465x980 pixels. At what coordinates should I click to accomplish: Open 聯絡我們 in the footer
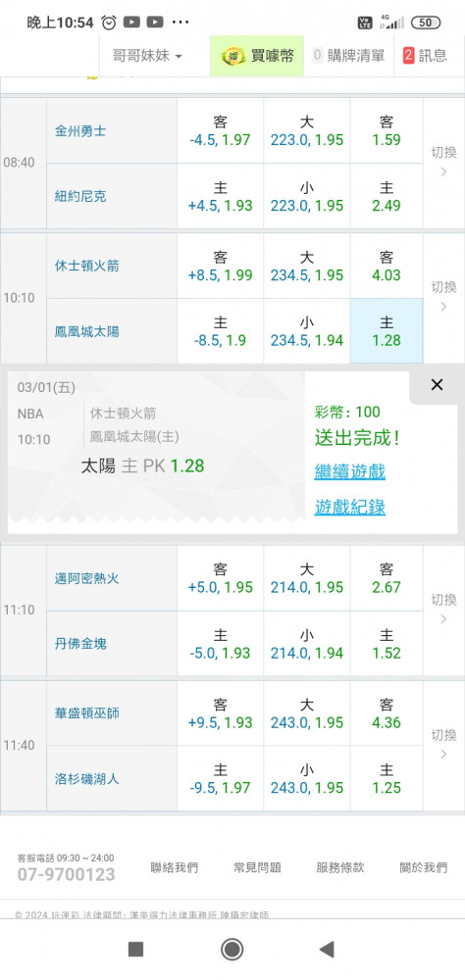174,867
